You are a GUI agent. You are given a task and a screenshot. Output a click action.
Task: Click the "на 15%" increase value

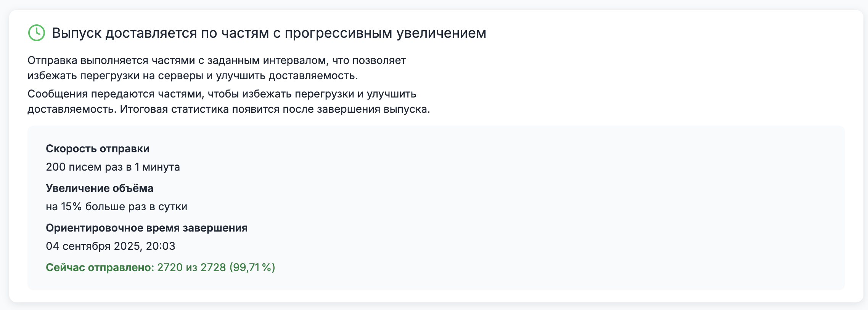pos(64,207)
